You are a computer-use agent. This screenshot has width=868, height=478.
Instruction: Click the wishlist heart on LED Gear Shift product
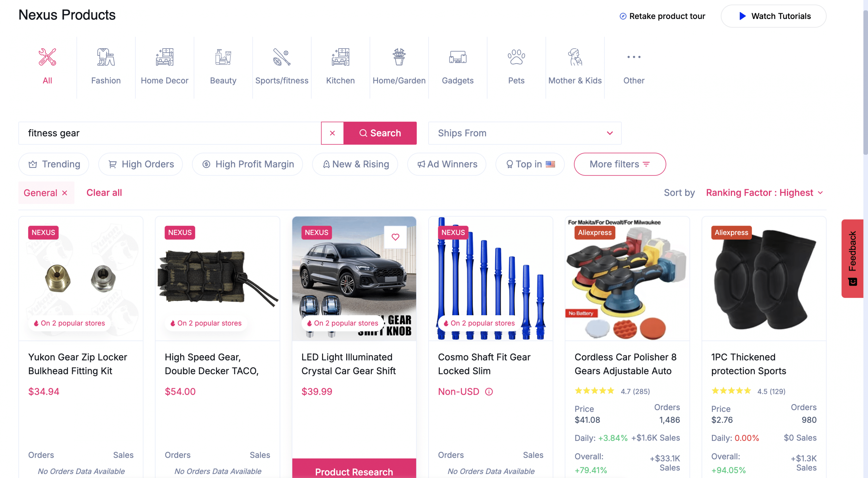[395, 237]
